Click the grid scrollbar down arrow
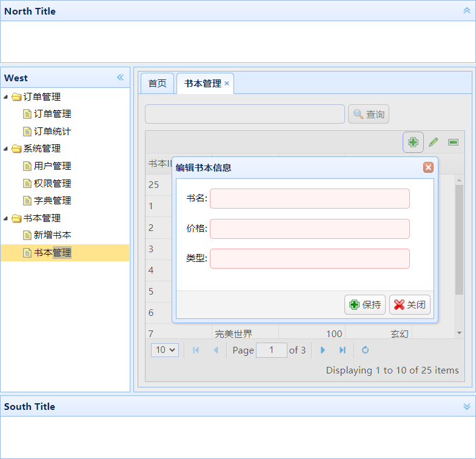This screenshot has height=459, width=476. coord(459,333)
